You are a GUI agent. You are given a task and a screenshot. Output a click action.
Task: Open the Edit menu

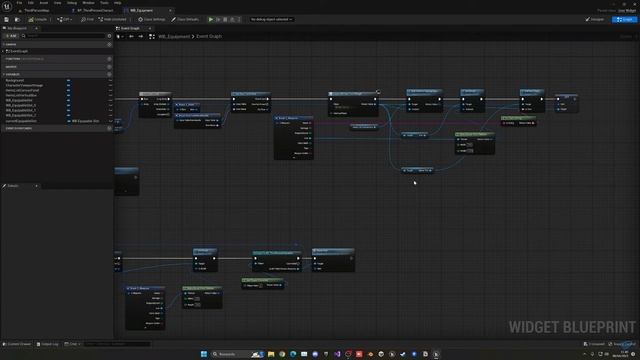point(31,3)
